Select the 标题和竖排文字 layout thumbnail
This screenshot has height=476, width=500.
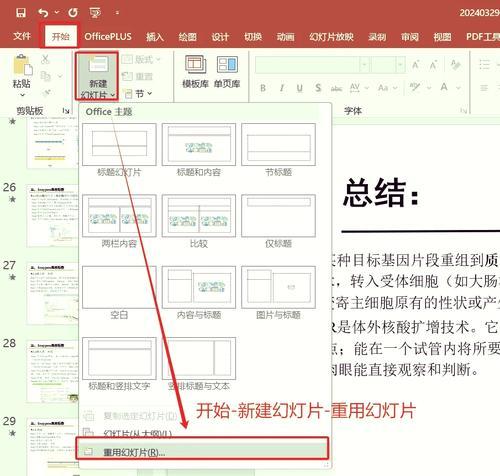click(119, 358)
